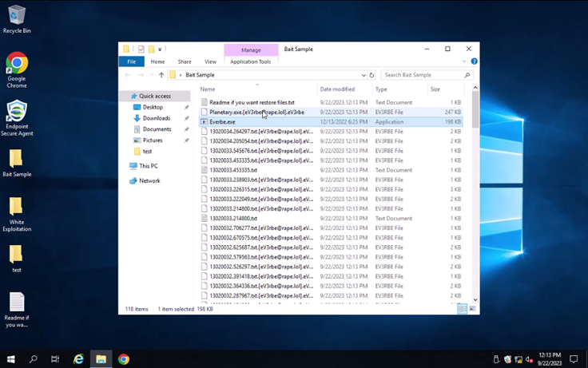Sort files by the Date modified column
Viewport: 588px width, 368px height.
coord(336,89)
